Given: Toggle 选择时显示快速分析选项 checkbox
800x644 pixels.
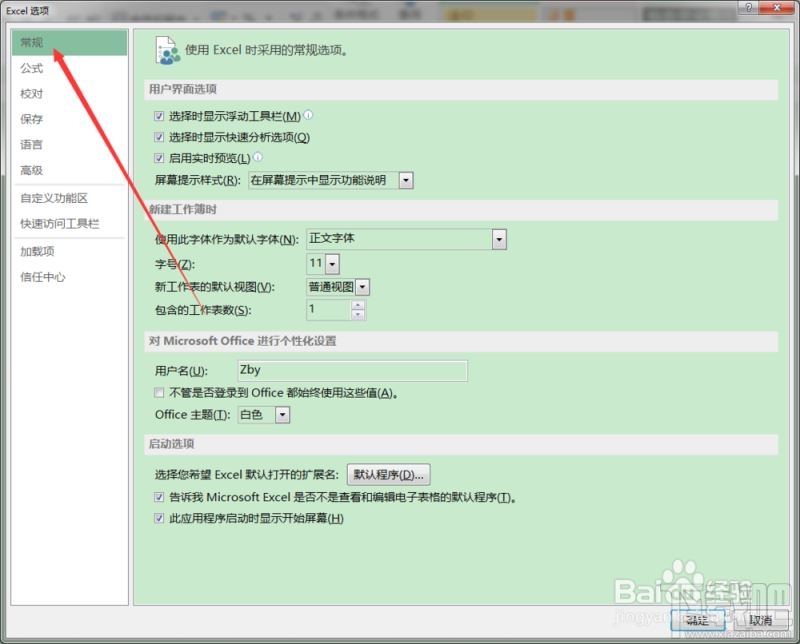Looking at the screenshot, I should (x=159, y=136).
